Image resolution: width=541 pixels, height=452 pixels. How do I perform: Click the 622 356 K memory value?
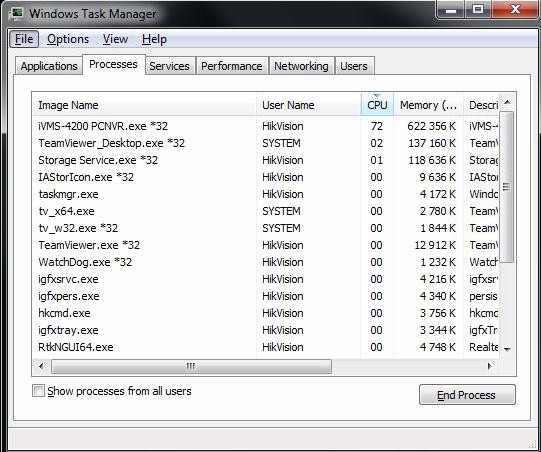coord(431,126)
